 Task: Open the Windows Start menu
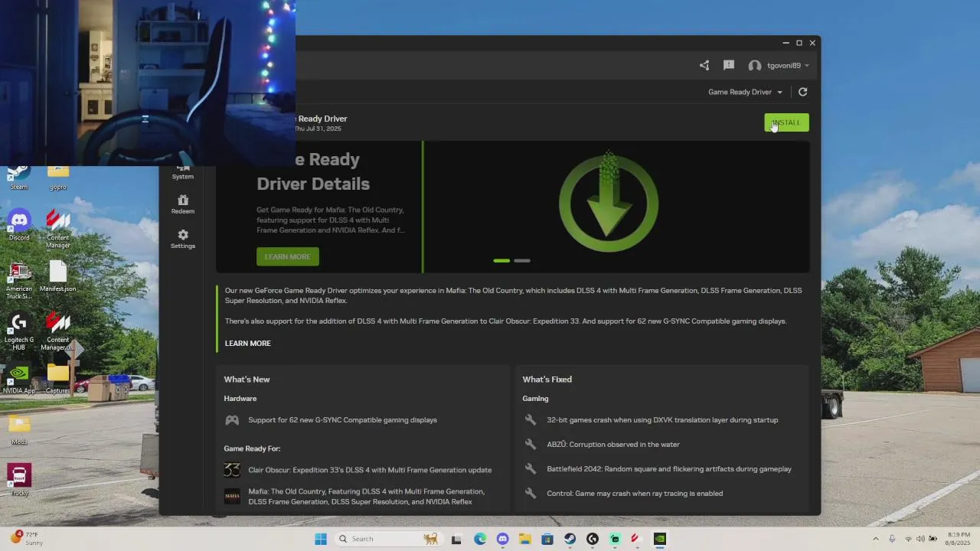321,539
